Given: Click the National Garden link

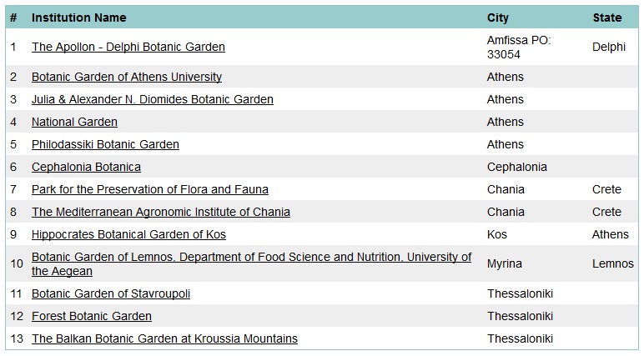Looking at the screenshot, I should pyautogui.click(x=74, y=122).
